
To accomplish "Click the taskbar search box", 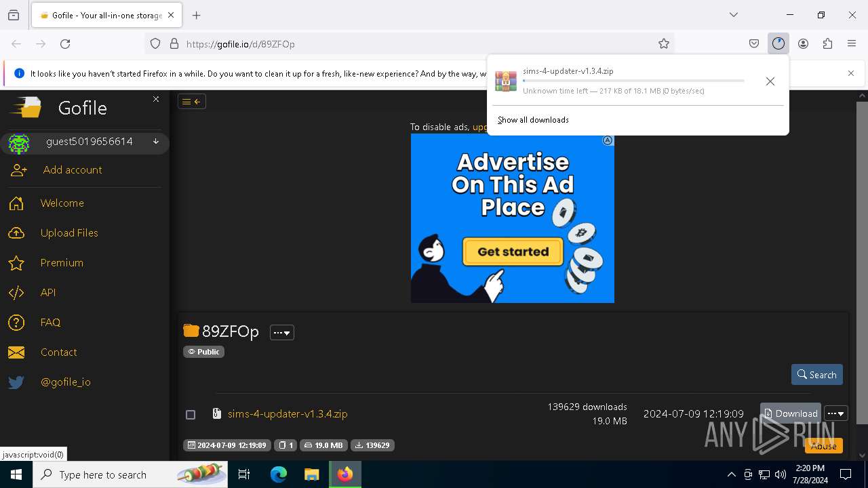I will [130, 474].
